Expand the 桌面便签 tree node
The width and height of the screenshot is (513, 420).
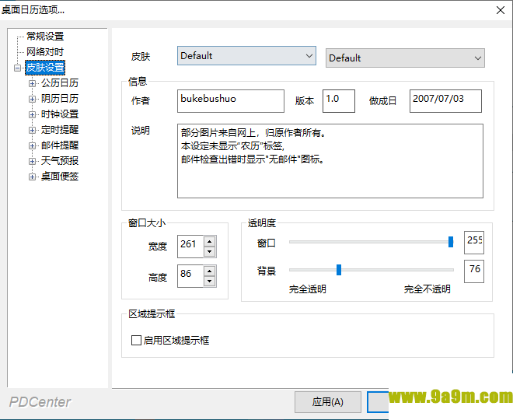[x=32, y=177]
